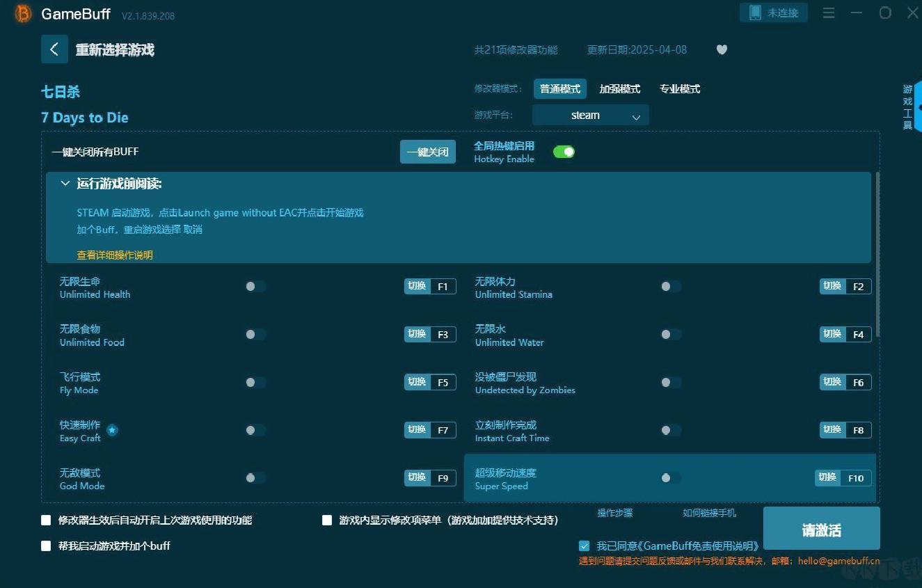Go back using the arrow button
The width and height of the screenshot is (922, 588).
pos(54,49)
